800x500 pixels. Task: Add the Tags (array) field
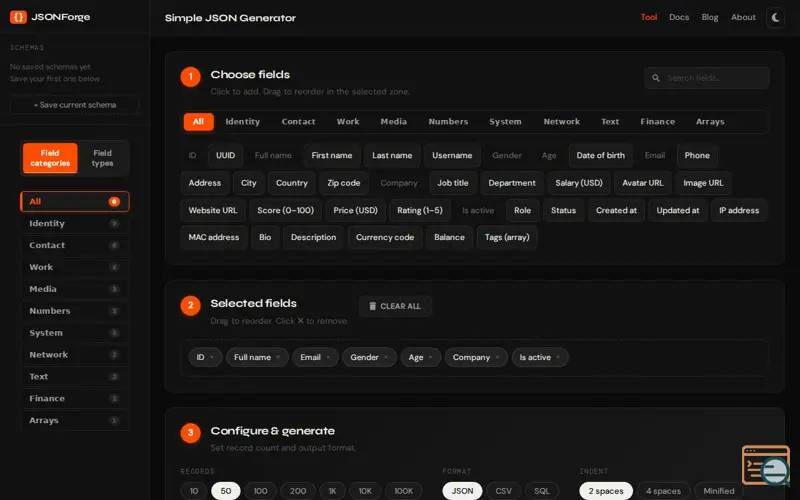[x=507, y=238]
